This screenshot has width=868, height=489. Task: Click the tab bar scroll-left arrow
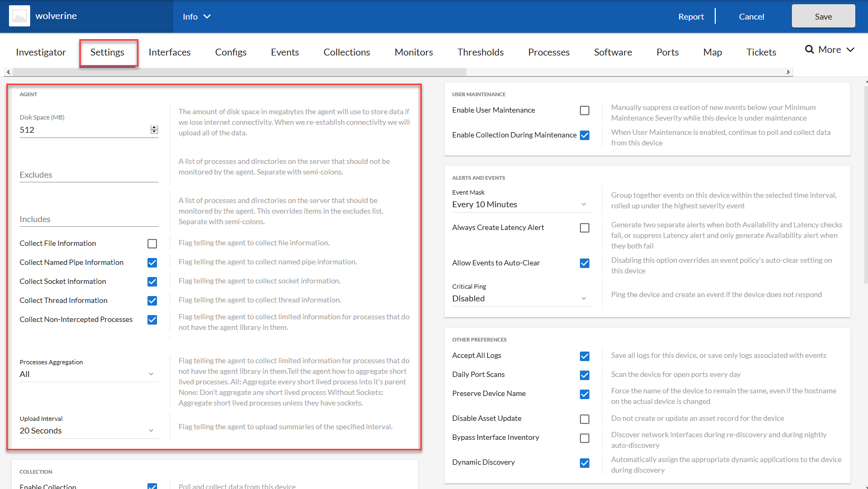click(8, 72)
